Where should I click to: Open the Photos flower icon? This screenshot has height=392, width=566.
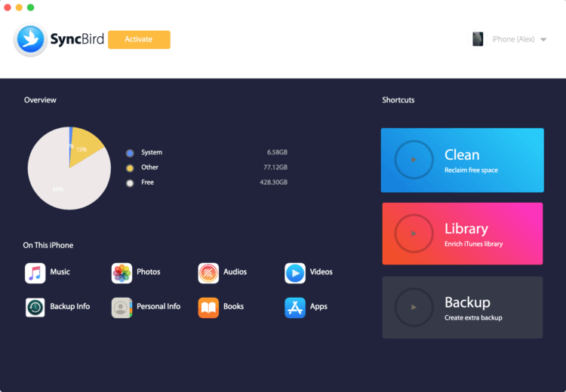122,273
